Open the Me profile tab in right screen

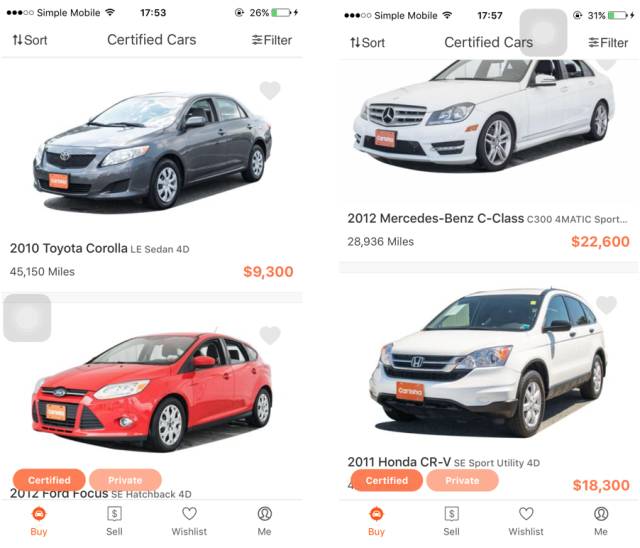tap(601, 521)
